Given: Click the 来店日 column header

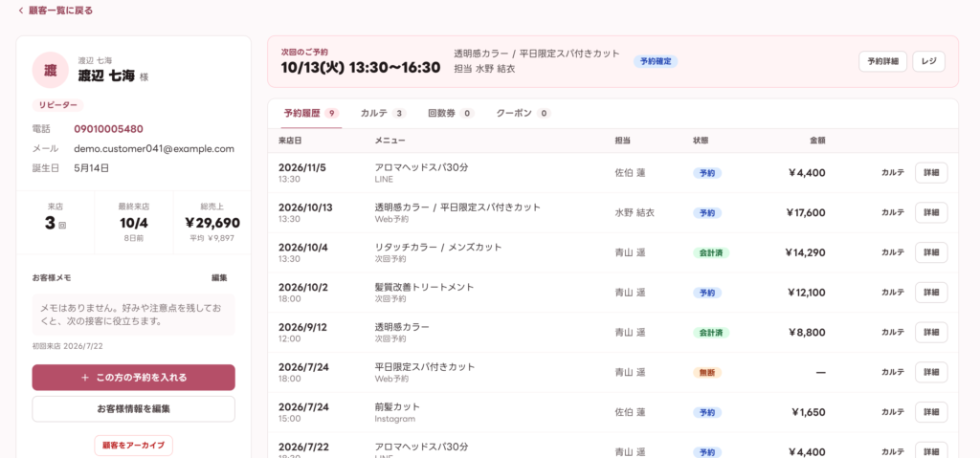Looking at the screenshot, I should click(x=290, y=141).
